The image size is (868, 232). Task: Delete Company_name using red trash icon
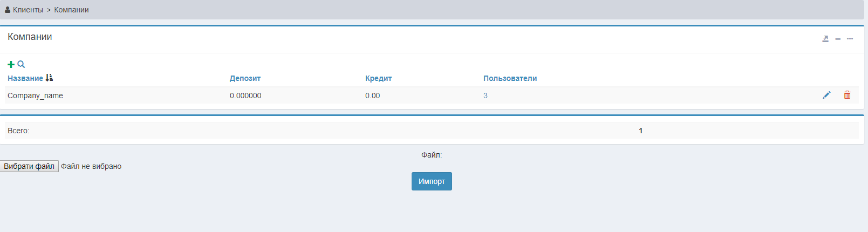coord(847,95)
